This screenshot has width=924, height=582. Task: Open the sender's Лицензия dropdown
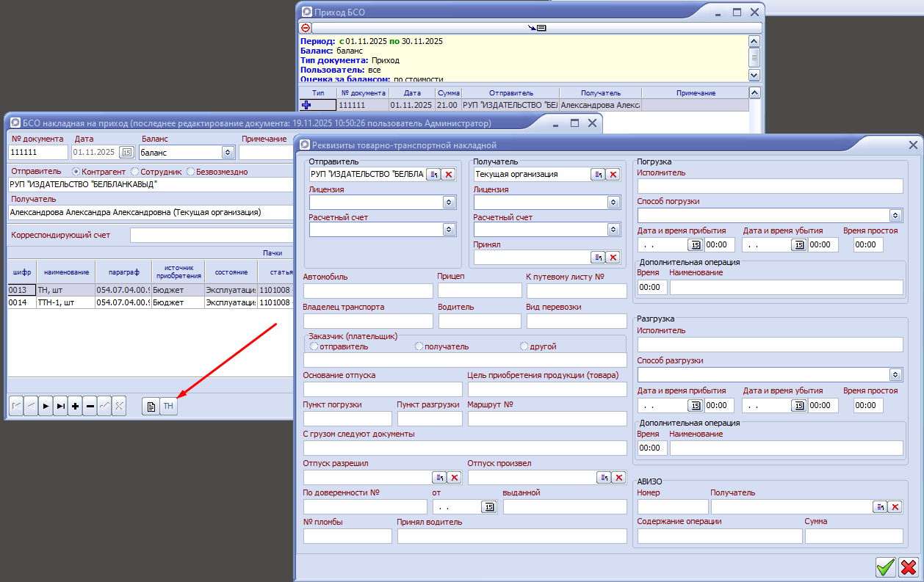[448, 202]
